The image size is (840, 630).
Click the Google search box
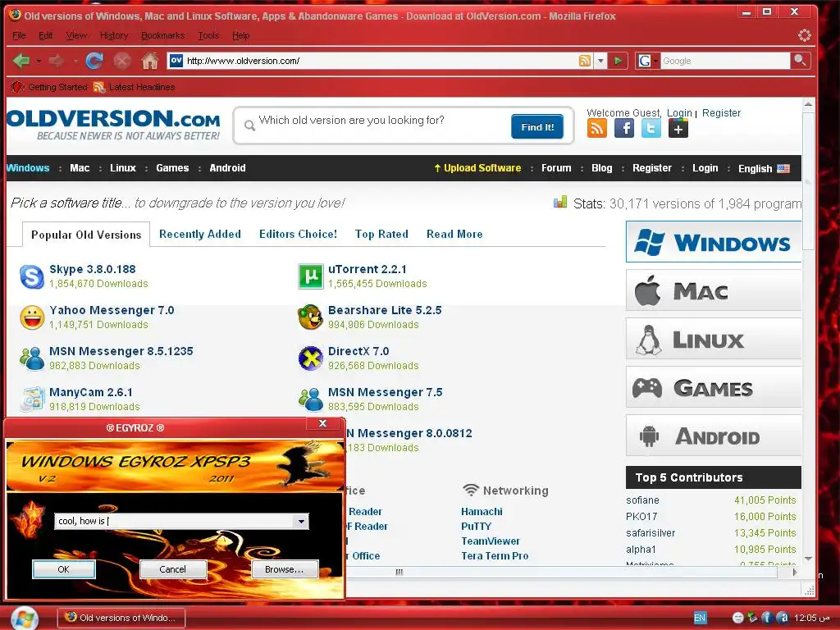[725, 61]
